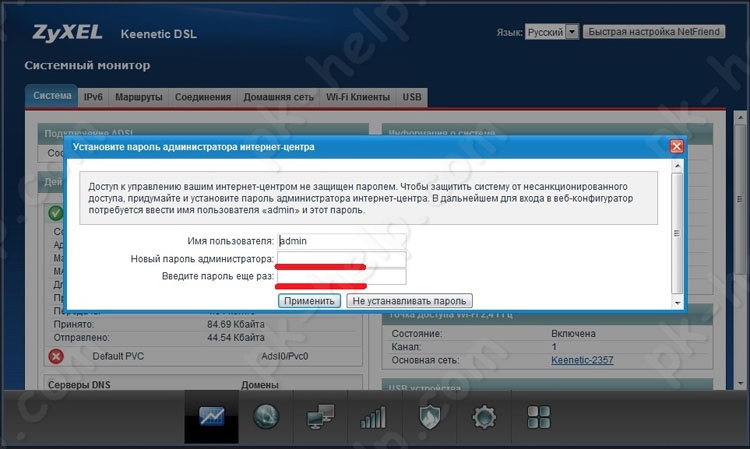Open the Keenetic-2357 network link
The width and height of the screenshot is (750, 449).
[582, 360]
